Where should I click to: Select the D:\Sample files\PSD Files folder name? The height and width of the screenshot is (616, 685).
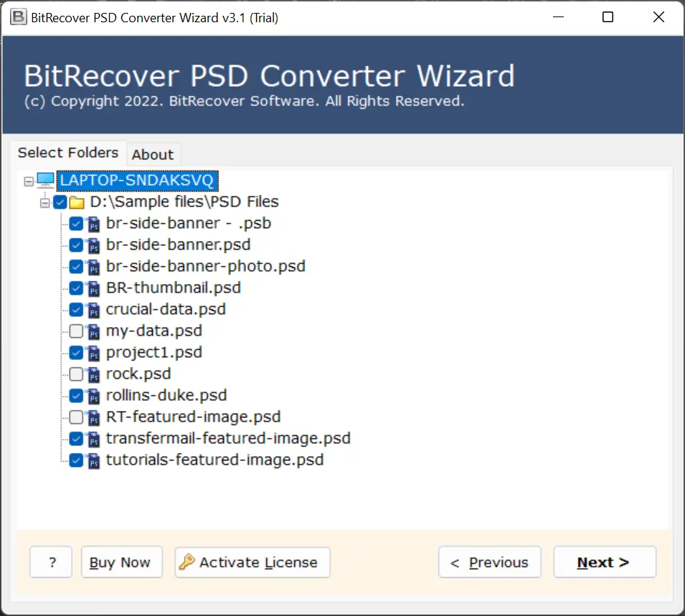point(184,202)
